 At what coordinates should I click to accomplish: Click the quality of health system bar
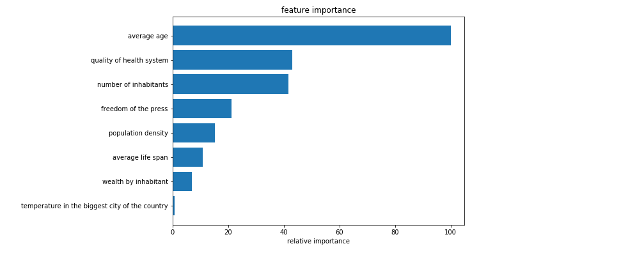point(232,60)
